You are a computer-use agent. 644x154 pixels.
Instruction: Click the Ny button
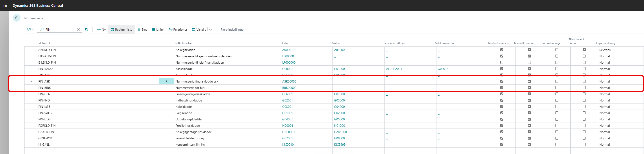(x=101, y=30)
